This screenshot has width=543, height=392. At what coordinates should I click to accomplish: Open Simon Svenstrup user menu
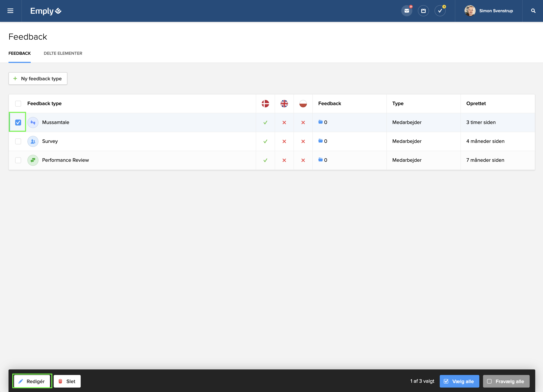pyautogui.click(x=489, y=11)
